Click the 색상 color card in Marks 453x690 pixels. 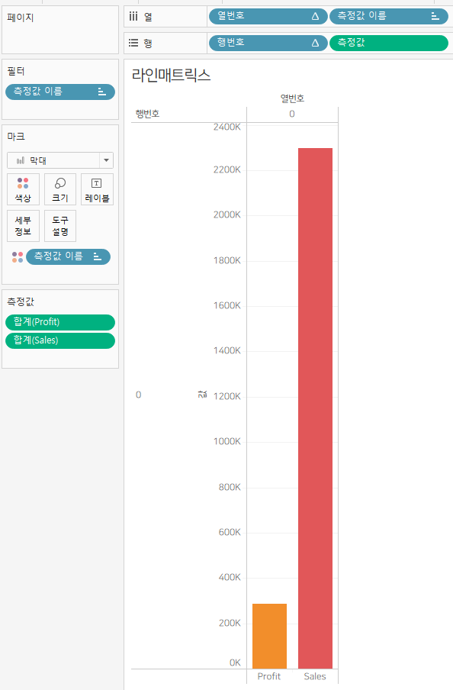[23, 189]
